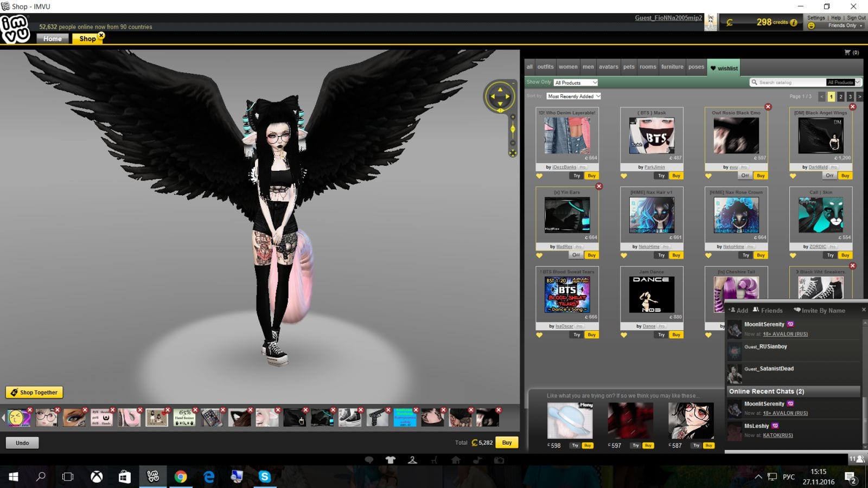The image size is (868, 488).
Task: Click the Shop Together button
Action: click(34, 392)
